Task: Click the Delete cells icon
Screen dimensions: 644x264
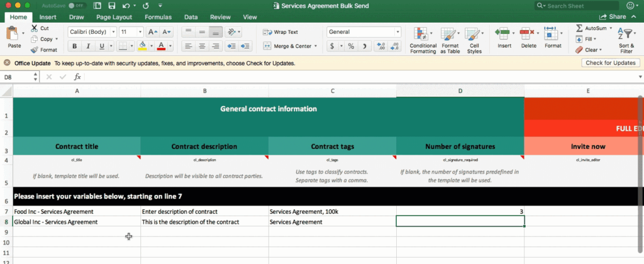Action: [x=526, y=33]
